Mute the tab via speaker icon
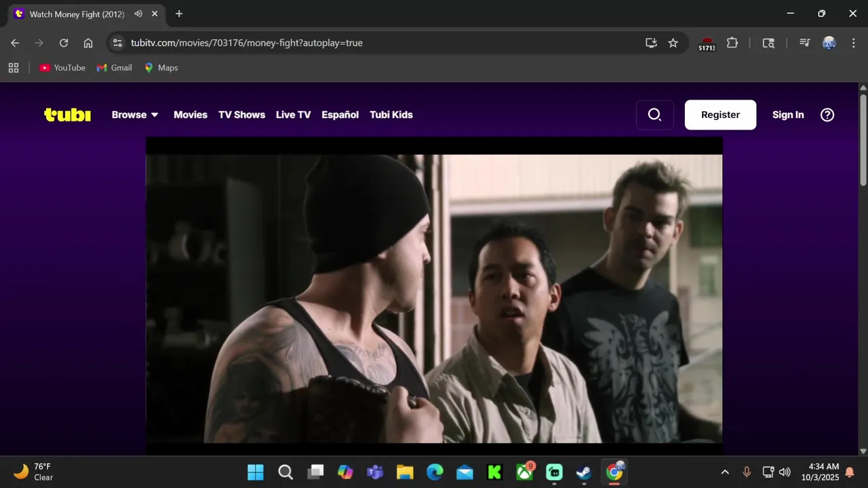 138,14
